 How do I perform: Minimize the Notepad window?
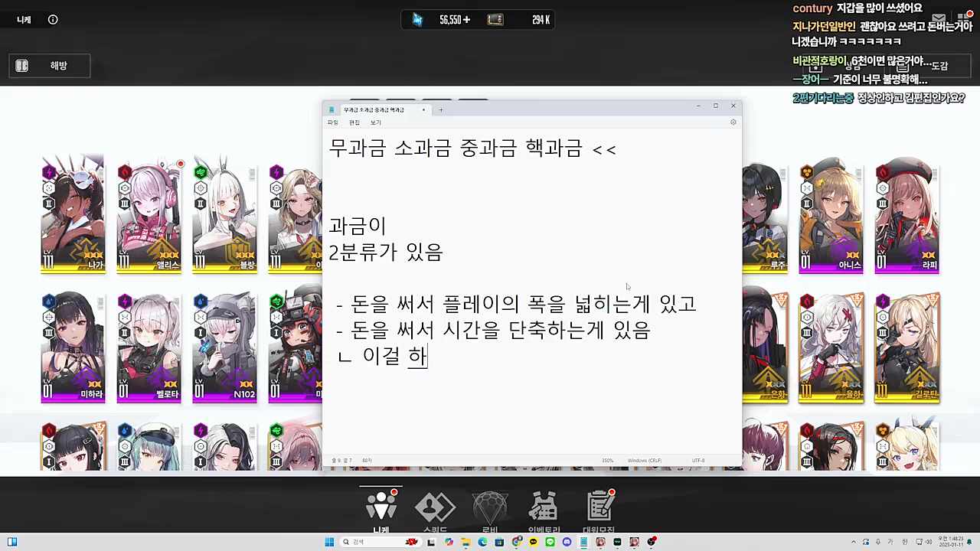(x=698, y=106)
